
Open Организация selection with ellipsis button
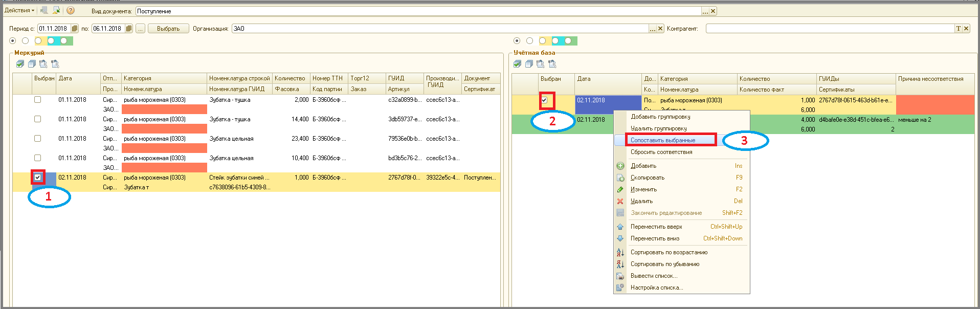pos(653,29)
